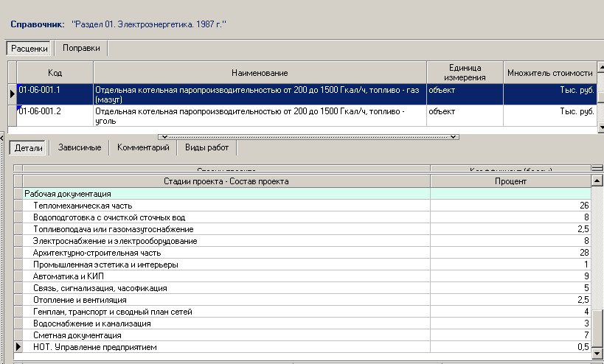Select the Сметная документация row
This screenshot has width=604, height=364.
tap(76, 335)
